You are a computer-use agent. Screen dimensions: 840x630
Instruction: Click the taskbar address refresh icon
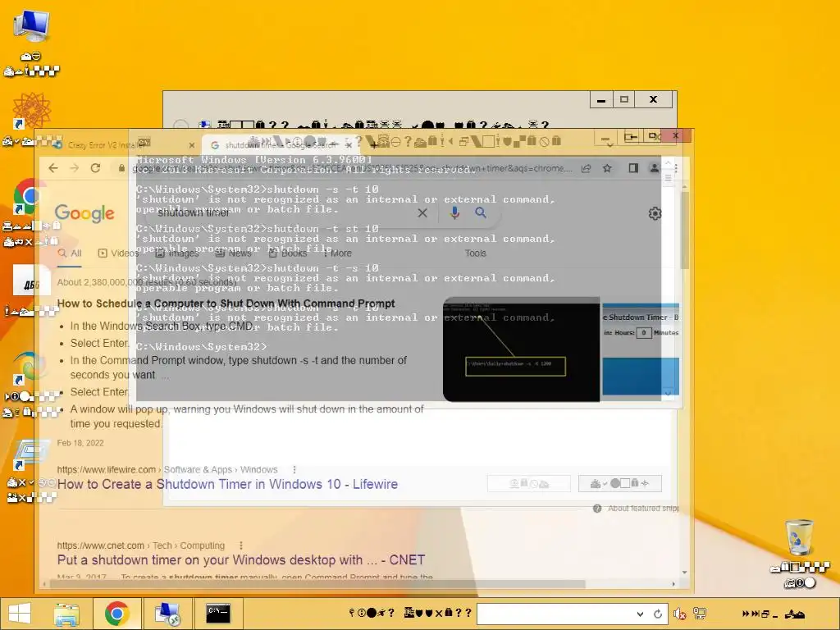coord(658,614)
